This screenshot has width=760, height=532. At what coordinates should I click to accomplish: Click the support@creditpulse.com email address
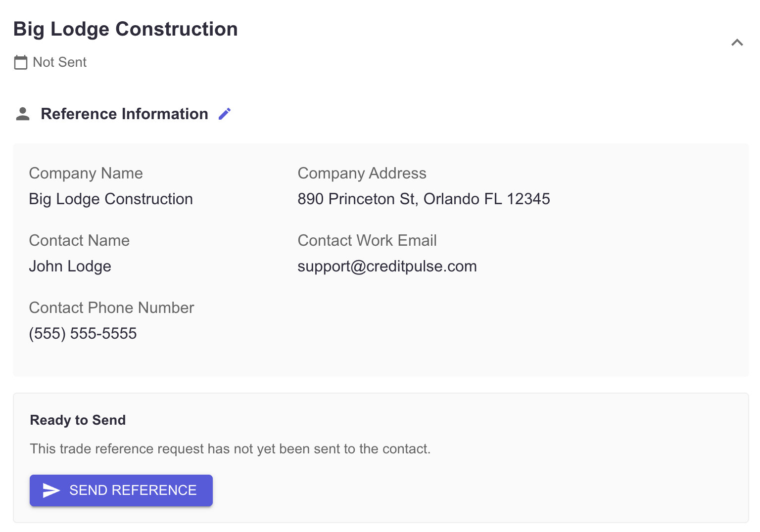[x=387, y=266]
